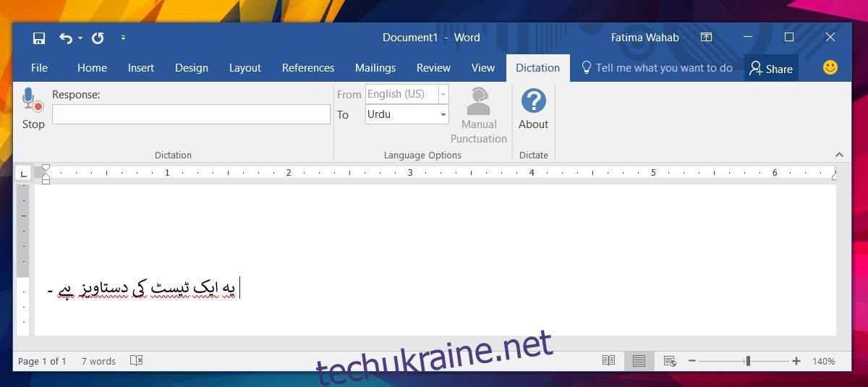Share the document using the Share button
This screenshot has width=868, height=387.
tap(771, 69)
